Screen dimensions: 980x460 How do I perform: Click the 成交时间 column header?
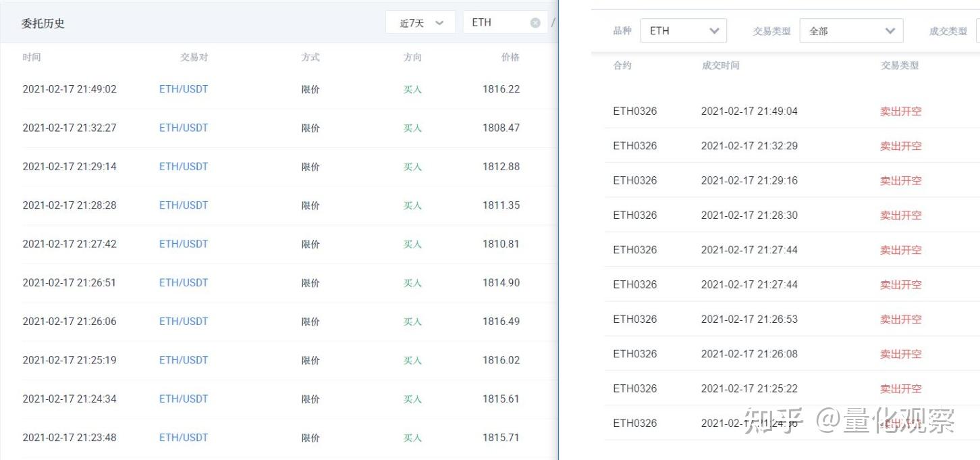[x=720, y=66]
